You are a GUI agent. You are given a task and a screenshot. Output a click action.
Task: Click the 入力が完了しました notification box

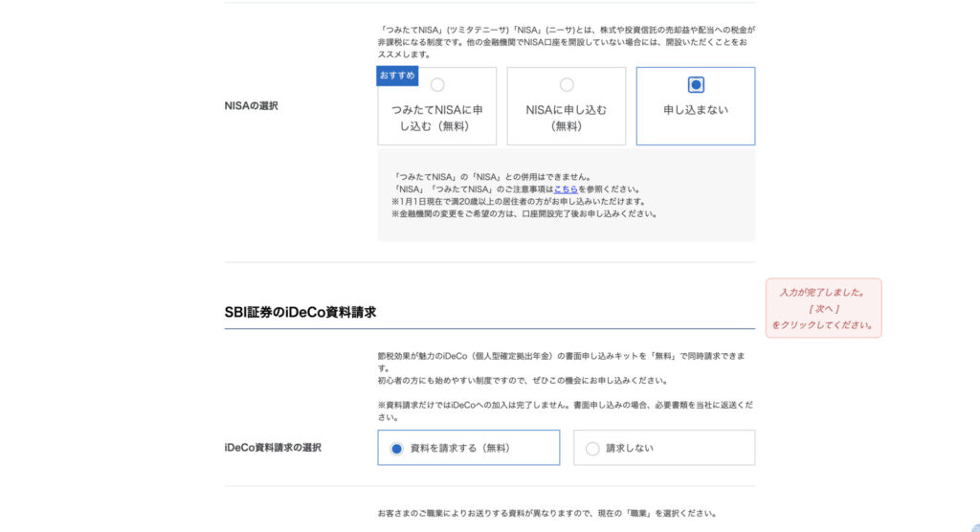click(824, 308)
